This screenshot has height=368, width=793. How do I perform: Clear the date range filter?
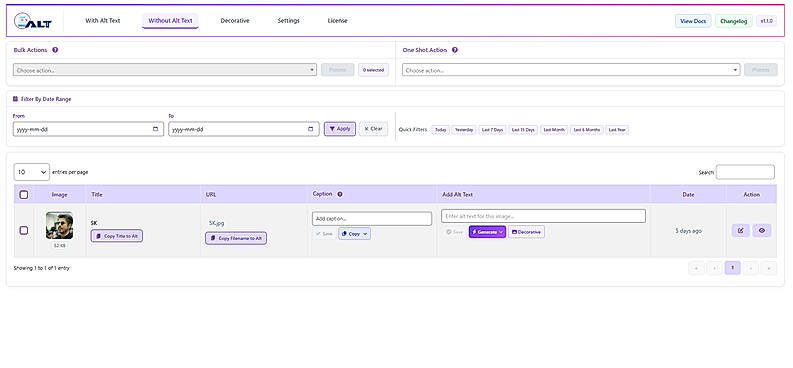coord(373,129)
